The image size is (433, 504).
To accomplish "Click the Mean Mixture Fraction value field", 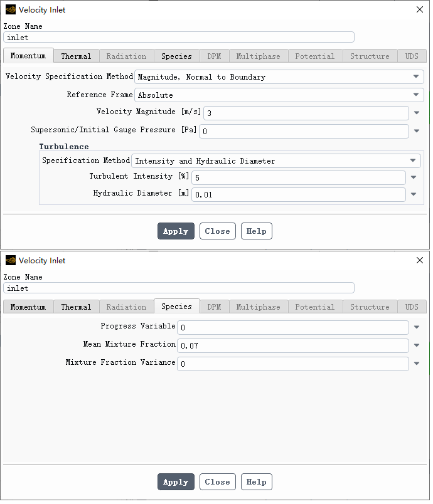I will click(292, 345).
